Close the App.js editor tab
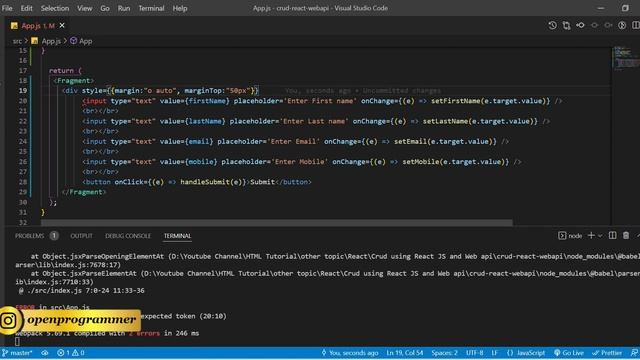This screenshot has height=360, width=640. click(x=62, y=25)
